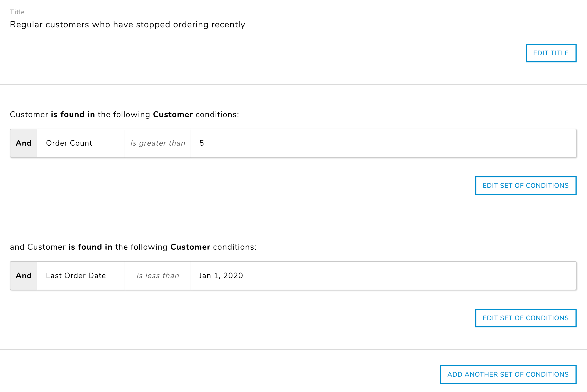Click the empty area of first condition row

411,143
